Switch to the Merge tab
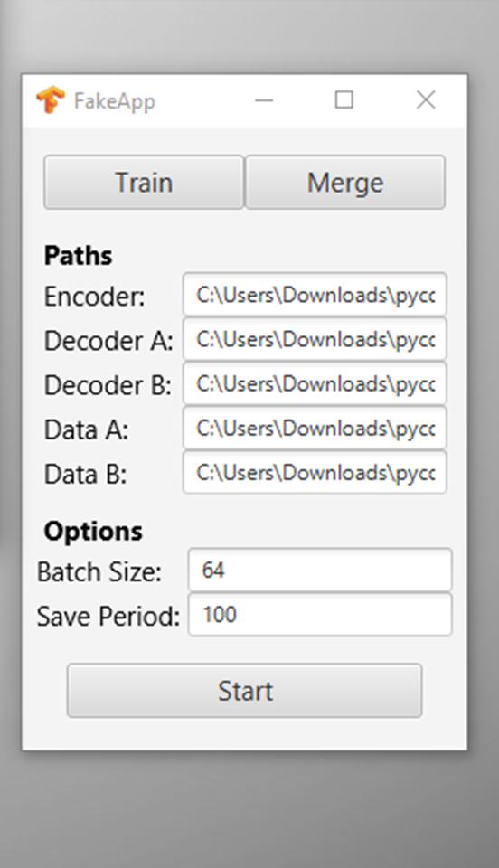 pyautogui.click(x=345, y=182)
